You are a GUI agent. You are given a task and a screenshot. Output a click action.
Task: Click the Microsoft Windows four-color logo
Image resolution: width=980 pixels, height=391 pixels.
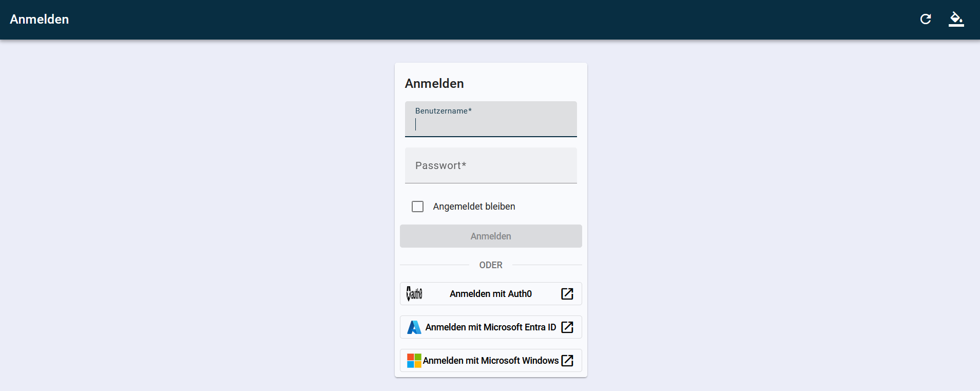(x=414, y=361)
